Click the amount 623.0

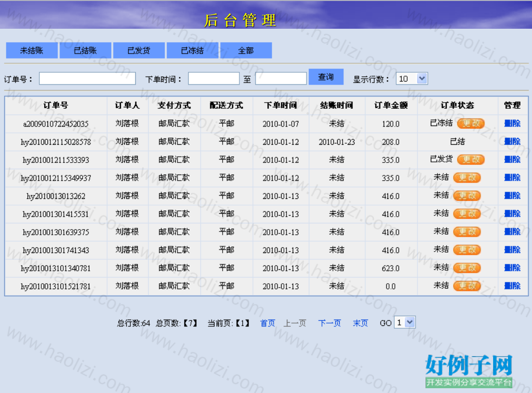(x=390, y=268)
